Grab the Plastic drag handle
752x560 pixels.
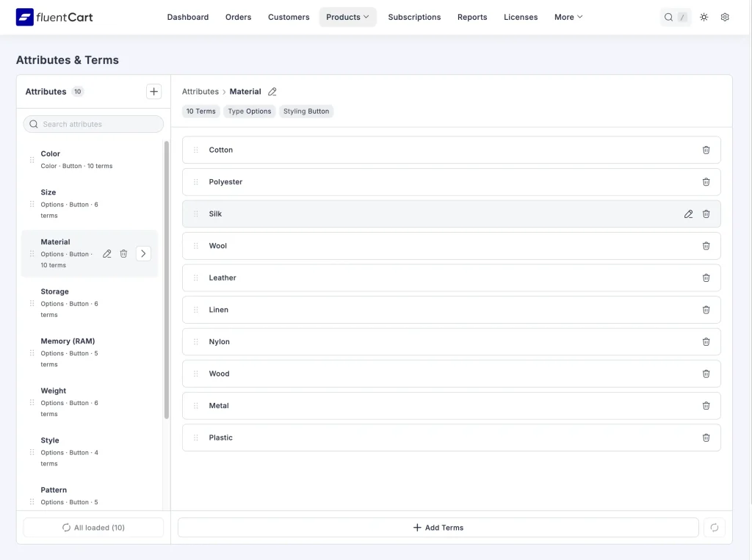[195, 437]
